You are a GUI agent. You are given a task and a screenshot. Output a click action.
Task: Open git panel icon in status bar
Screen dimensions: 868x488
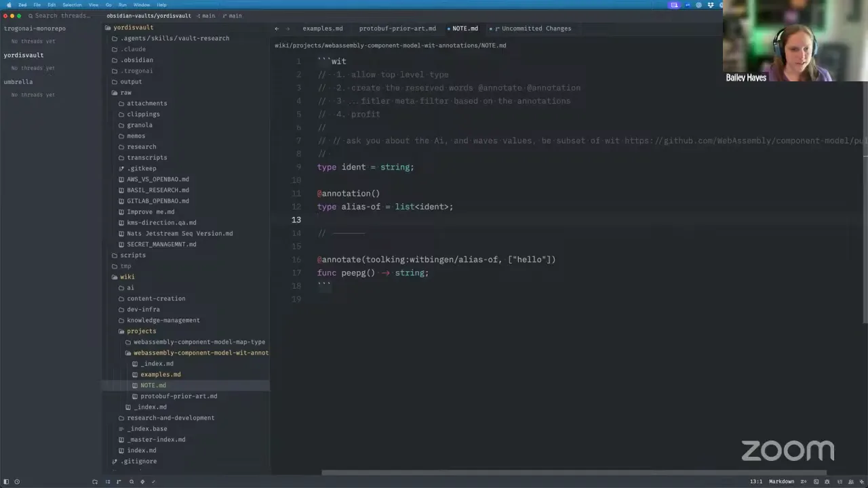click(119, 482)
